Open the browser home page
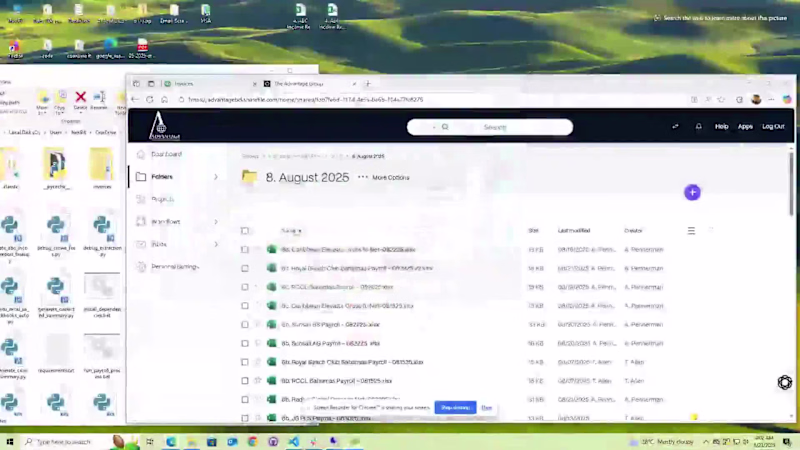Viewport: 800px width, 450px height. click(164, 99)
